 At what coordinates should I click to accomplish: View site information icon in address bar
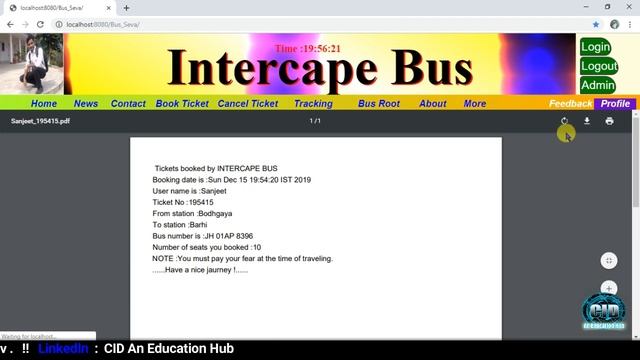pyautogui.click(x=59, y=24)
